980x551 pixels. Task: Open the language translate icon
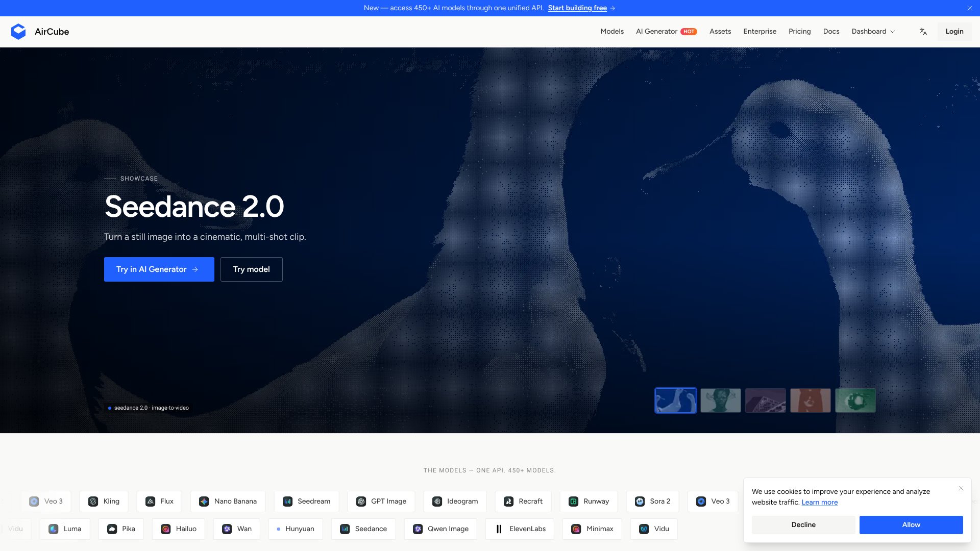[923, 32]
